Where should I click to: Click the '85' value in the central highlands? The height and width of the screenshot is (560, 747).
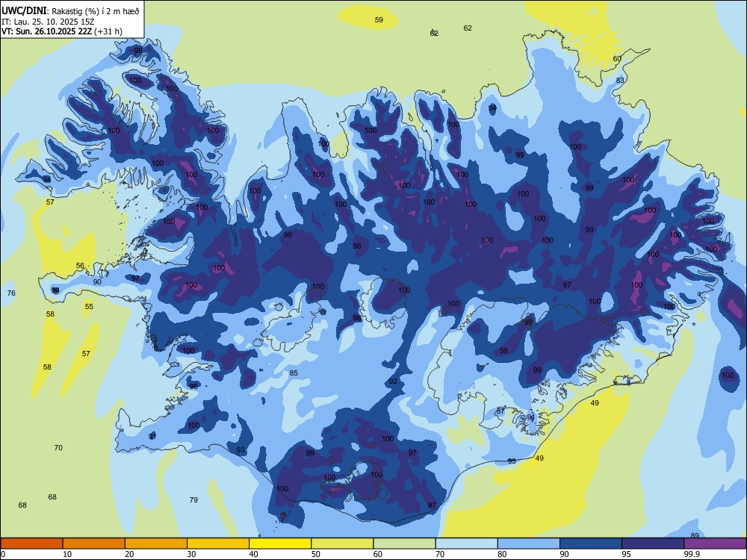click(x=294, y=373)
